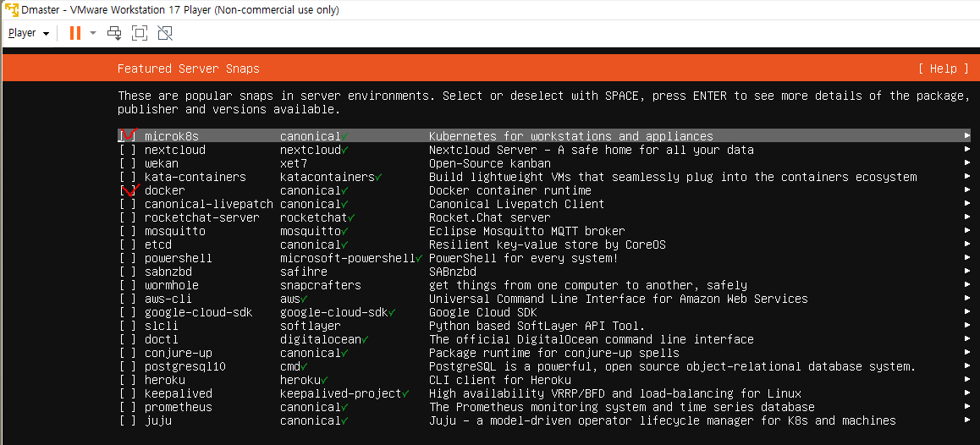
Task: Select the keepalived snap name
Action: point(178,393)
